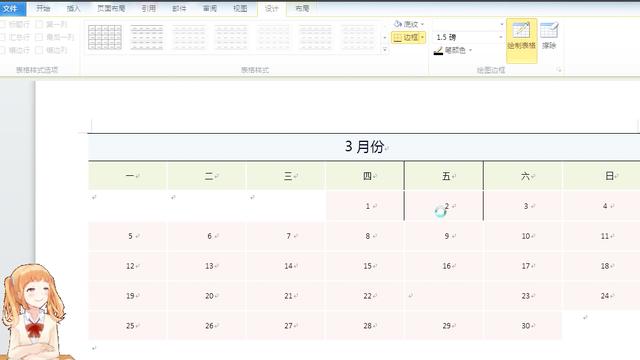Click the calendar cell with date 16
Screen dimensions: 640x360
click(x=444, y=266)
